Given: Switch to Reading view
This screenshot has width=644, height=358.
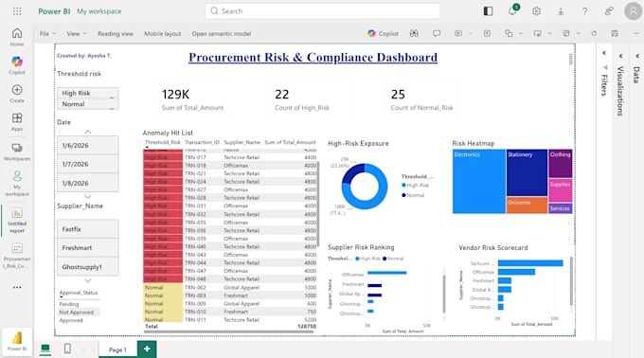Looking at the screenshot, I should pos(116,34).
